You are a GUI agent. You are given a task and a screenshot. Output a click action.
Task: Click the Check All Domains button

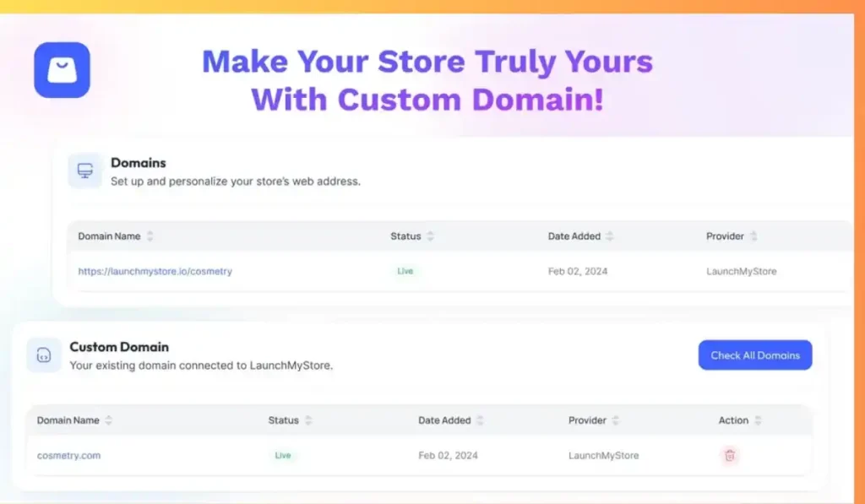click(755, 355)
